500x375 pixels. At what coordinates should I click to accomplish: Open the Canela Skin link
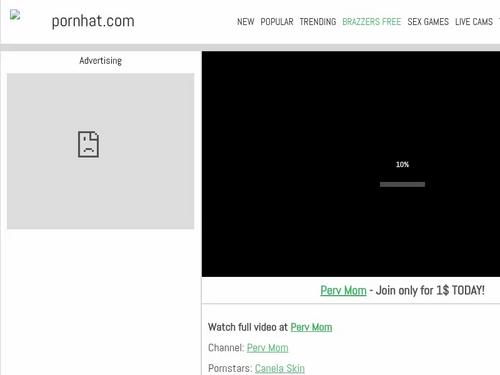[280, 368]
